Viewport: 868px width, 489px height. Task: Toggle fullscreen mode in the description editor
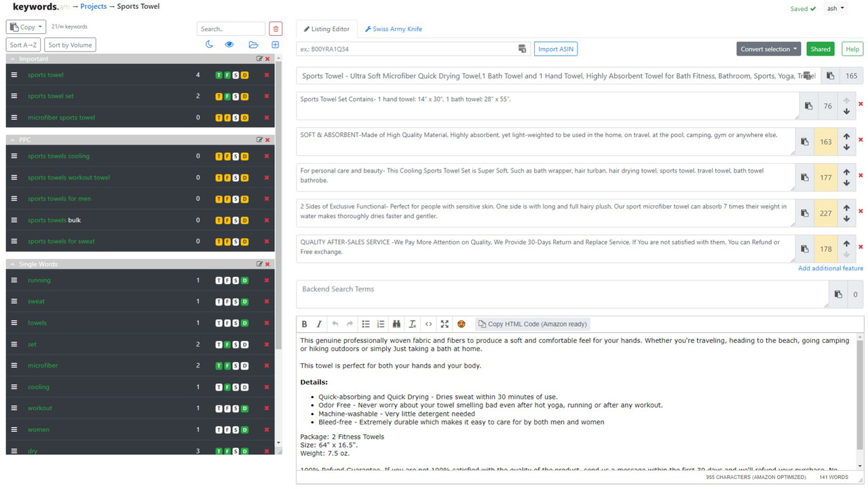[445, 324]
